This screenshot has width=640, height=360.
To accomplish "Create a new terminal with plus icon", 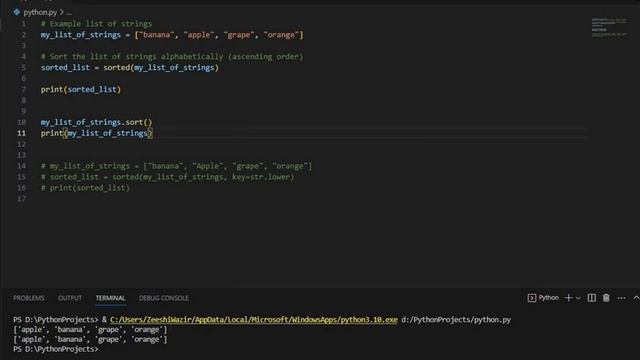I will click(568, 298).
